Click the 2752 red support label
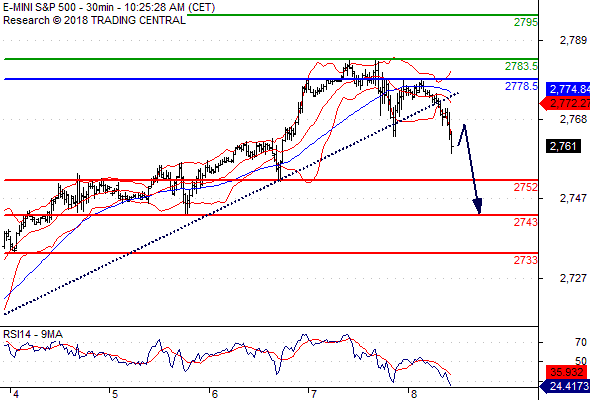The image size is (590, 400). point(526,187)
